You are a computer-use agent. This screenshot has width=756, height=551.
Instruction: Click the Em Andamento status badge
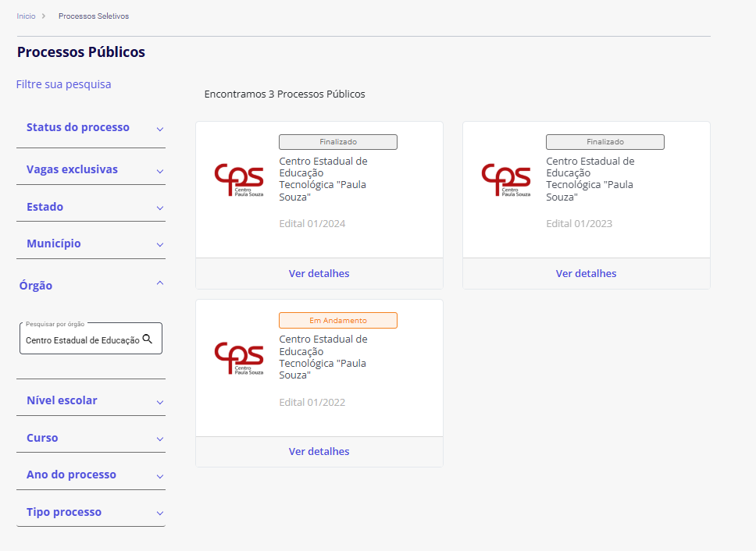point(337,320)
